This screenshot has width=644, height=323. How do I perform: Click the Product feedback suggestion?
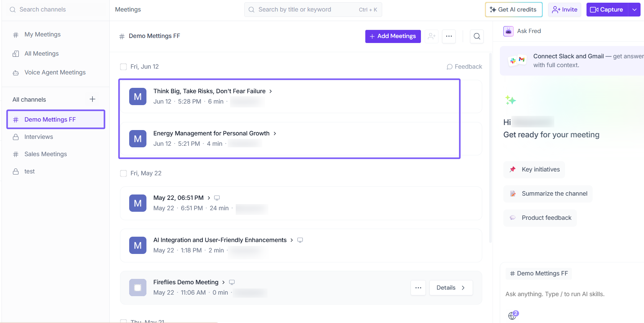point(540,218)
